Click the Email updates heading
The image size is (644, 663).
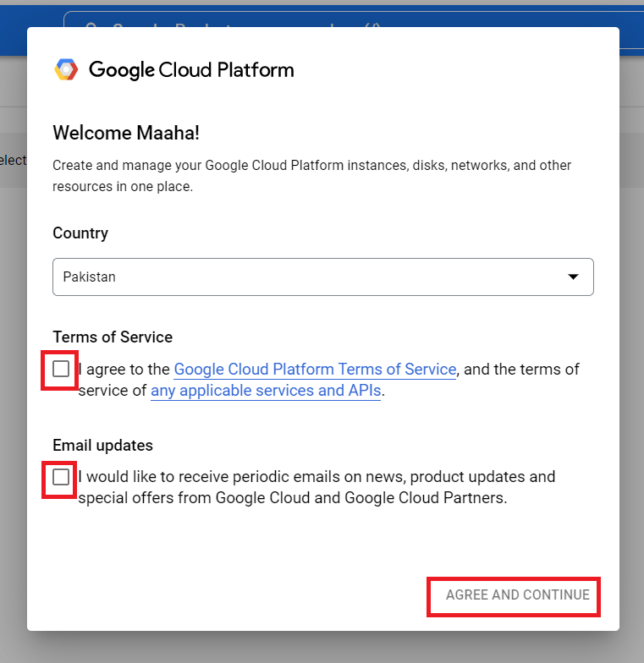click(103, 445)
